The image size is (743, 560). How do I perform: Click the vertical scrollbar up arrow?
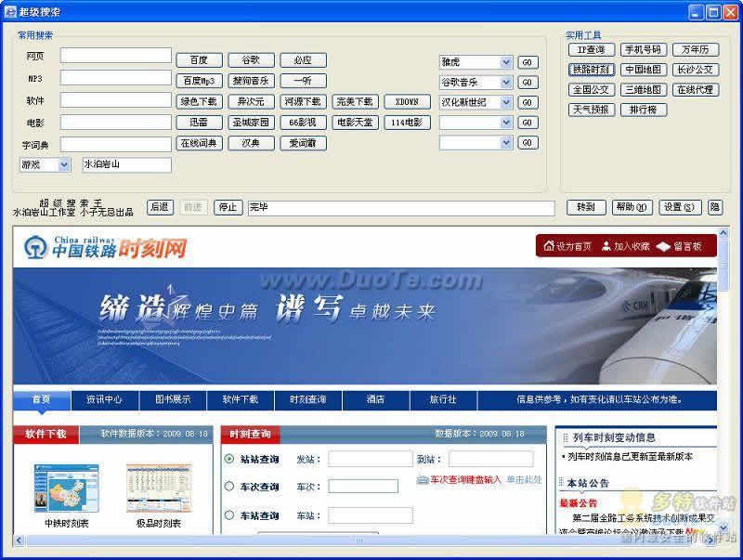pos(723,232)
